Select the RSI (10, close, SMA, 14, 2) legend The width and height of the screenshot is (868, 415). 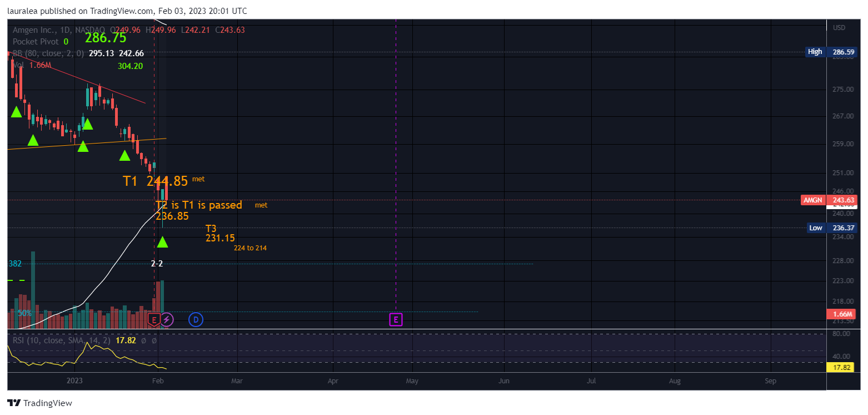pyautogui.click(x=61, y=340)
